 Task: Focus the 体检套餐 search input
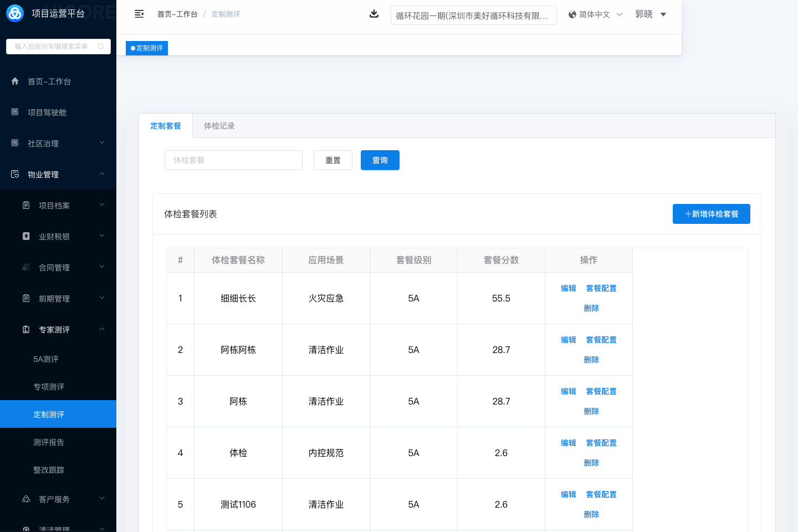pos(233,160)
